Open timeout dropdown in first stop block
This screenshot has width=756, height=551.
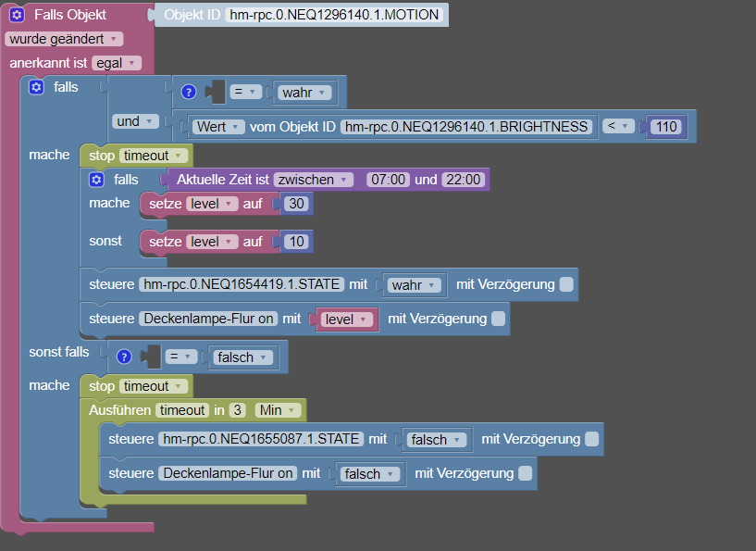(x=154, y=156)
